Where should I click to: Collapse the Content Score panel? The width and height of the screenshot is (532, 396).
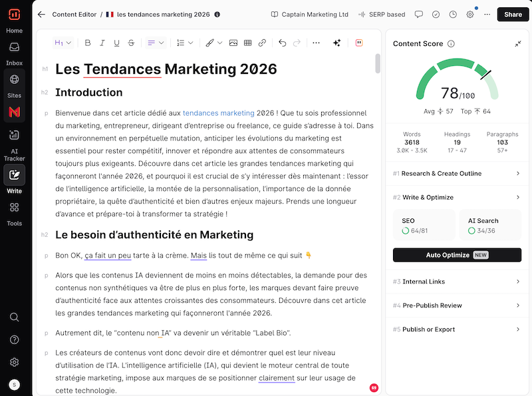517,44
